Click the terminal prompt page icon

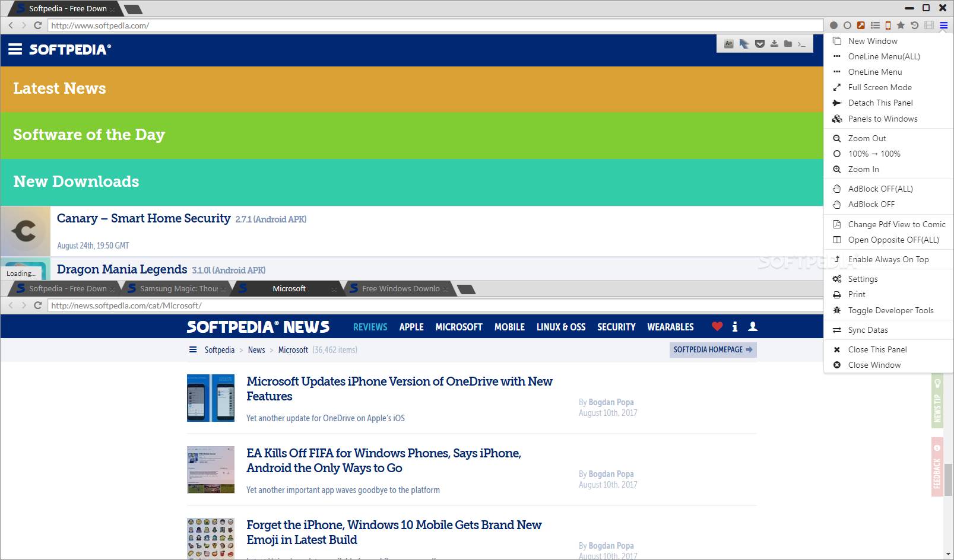[x=801, y=44]
